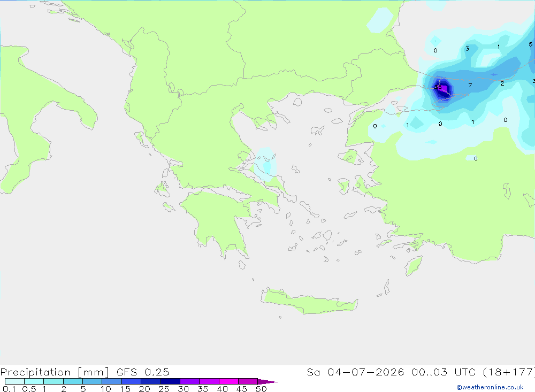Click the above-50 arrow tip of legend

[x=267, y=381]
